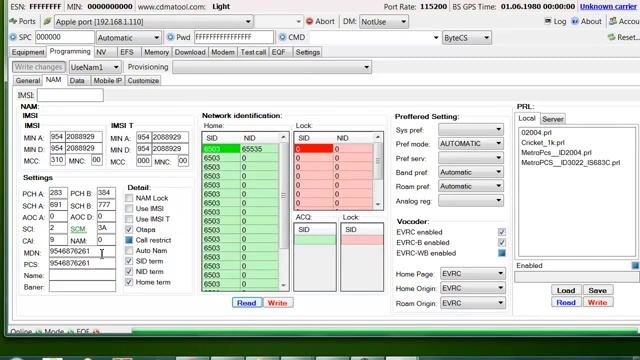Viewport: 640px width, 360px height.
Task: Click the Home SID list scrollbar
Action: click(283, 211)
